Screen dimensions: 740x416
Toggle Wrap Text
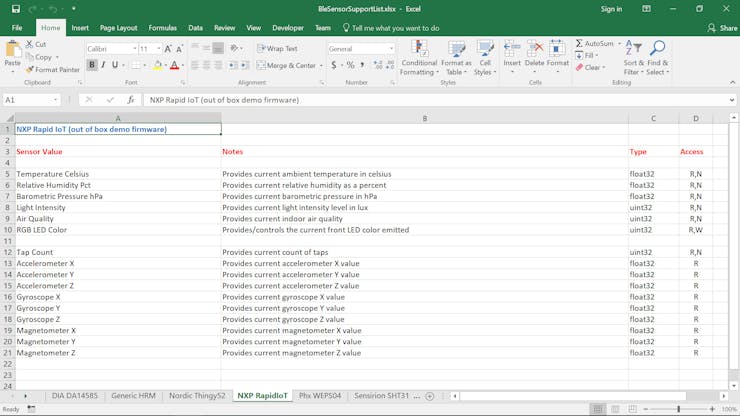coord(278,49)
